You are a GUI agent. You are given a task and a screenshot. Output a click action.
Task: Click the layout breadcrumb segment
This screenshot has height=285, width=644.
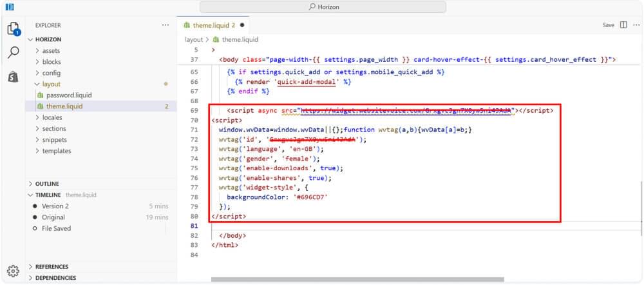coord(194,40)
